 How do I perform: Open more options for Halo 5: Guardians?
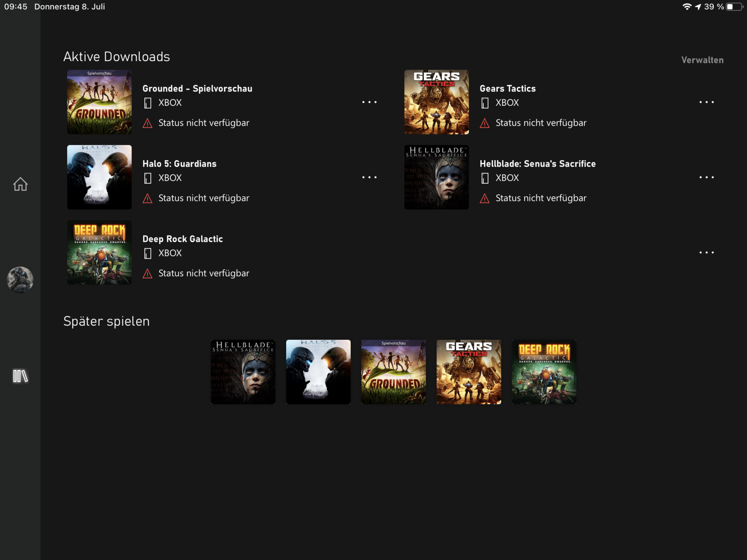(369, 177)
